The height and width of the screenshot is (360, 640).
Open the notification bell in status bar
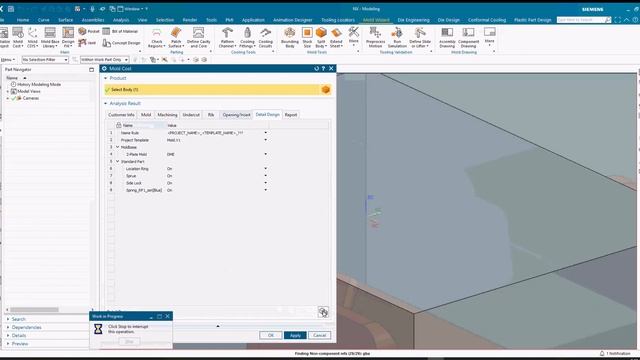click(602, 353)
